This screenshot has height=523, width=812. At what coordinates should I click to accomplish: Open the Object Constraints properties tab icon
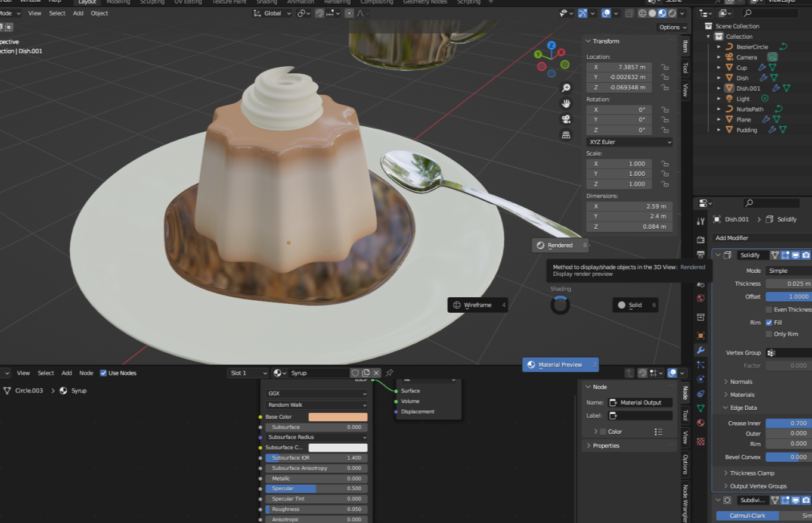coord(701,394)
